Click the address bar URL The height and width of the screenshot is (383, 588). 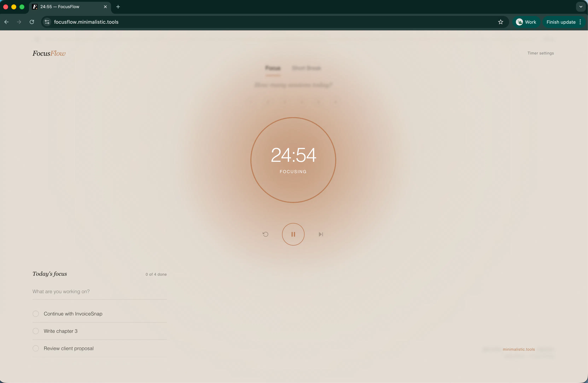click(86, 22)
